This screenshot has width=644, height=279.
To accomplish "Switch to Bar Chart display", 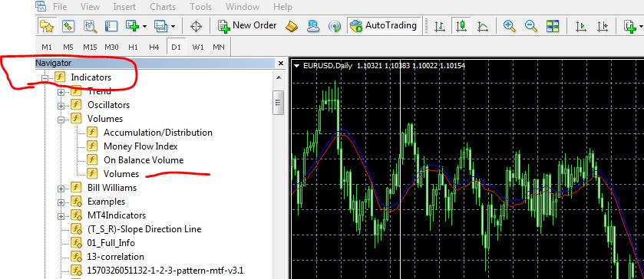I will click(x=440, y=26).
